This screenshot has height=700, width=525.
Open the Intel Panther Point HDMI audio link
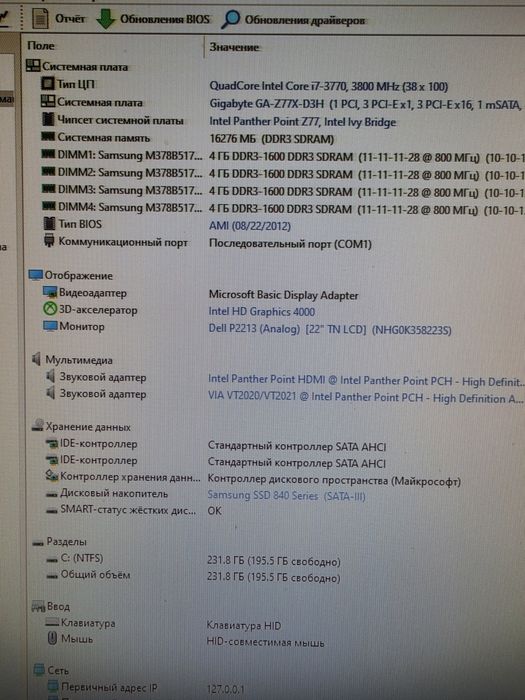pyautogui.click(x=365, y=380)
